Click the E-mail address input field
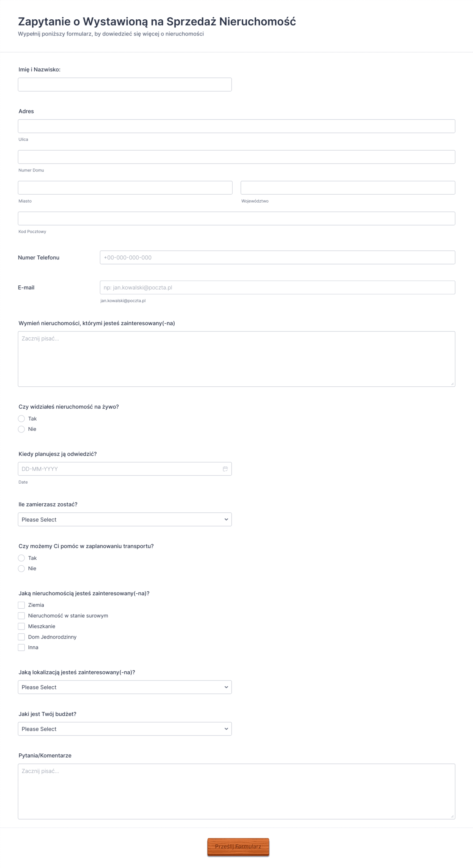The height and width of the screenshot is (868, 473). (x=277, y=288)
